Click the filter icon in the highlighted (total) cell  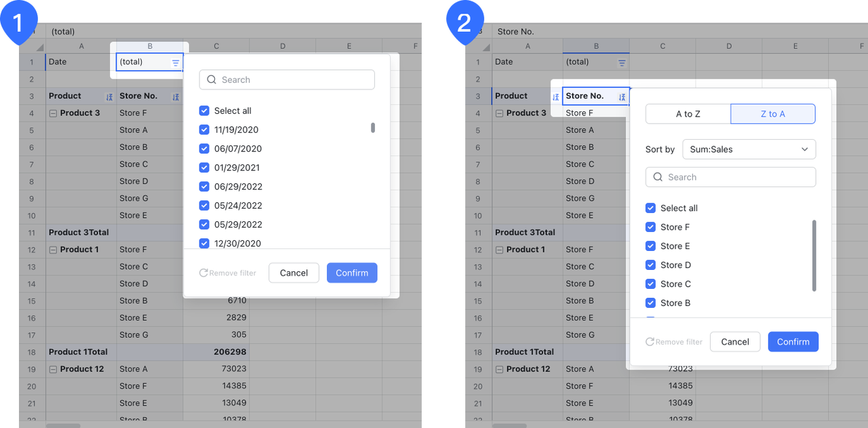click(176, 62)
